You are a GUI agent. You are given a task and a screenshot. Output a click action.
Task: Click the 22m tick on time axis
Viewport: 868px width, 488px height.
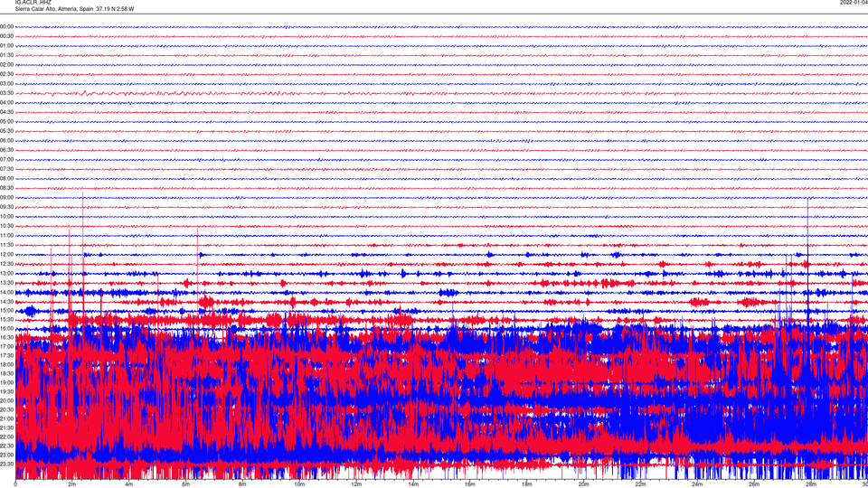click(640, 484)
